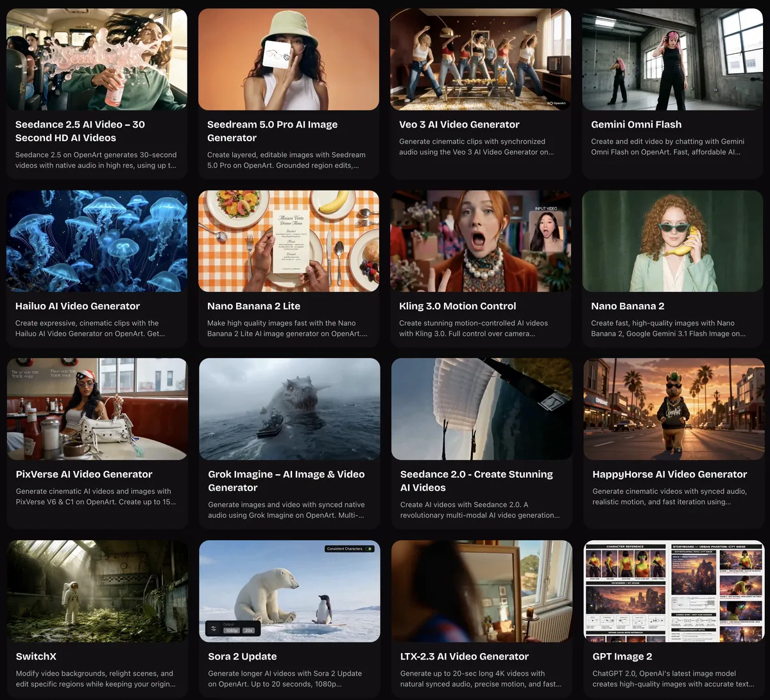Click the HappyHorse bear street thumbnail
This screenshot has width=770, height=700.
coord(674,409)
